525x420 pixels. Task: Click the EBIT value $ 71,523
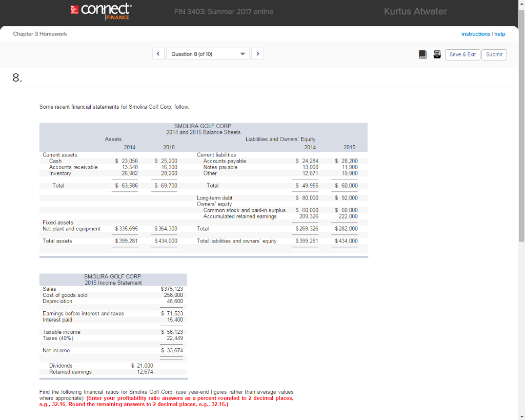coord(172,313)
